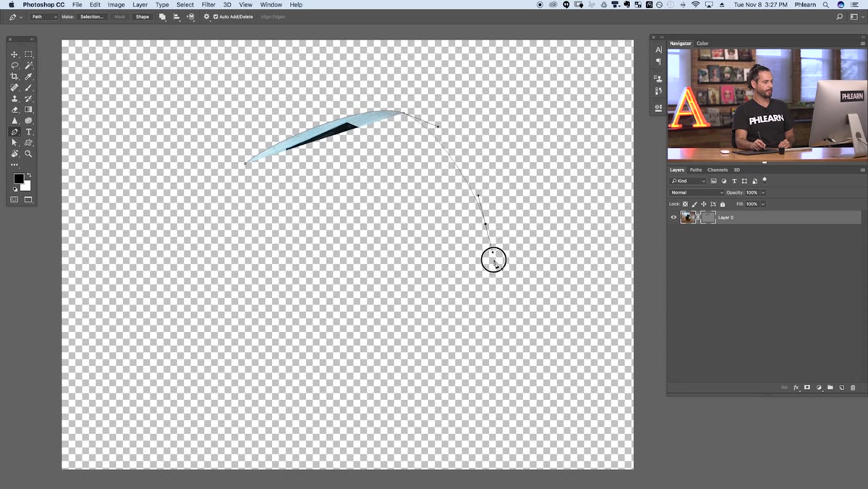Turn layer filtering on or off
The width and height of the screenshot is (868, 489).
[x=765, y=180]
